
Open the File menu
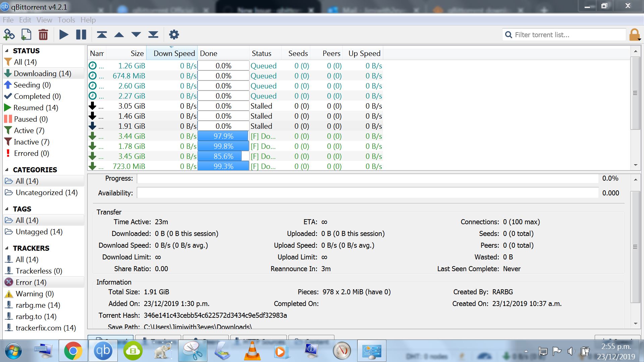pos(8,20)
